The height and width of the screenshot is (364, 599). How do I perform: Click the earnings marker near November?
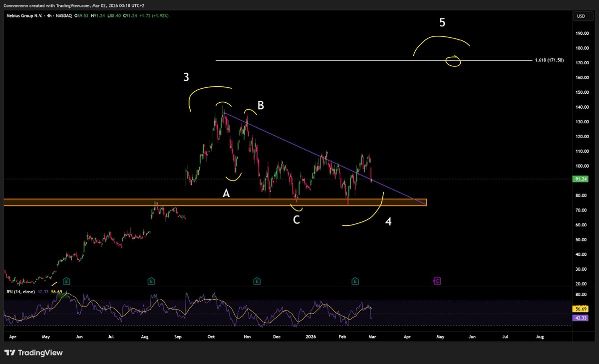(x=256, y=281)
